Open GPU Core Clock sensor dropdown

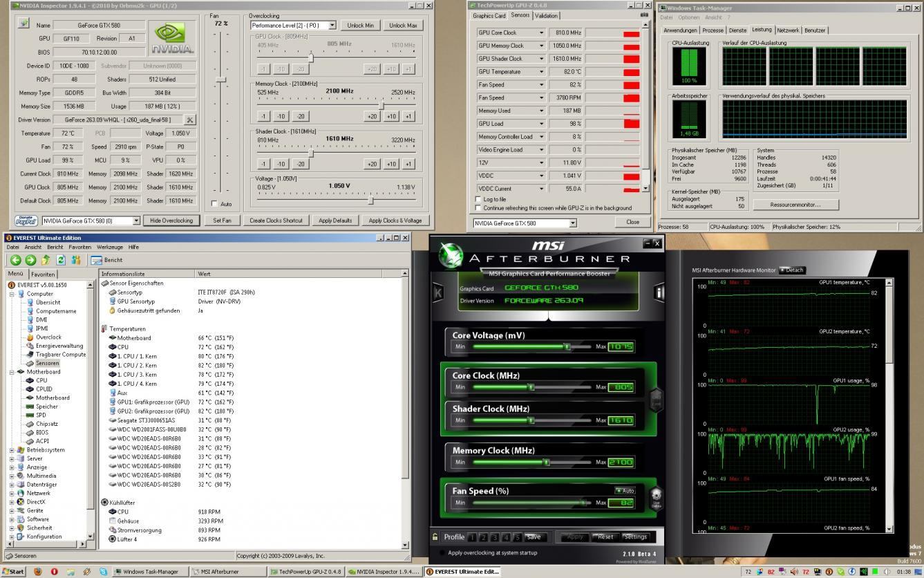click(x=542, y=32)
